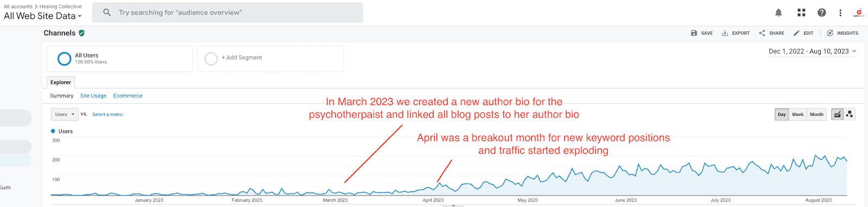Open the three-dot more options menu
868x207 pixels.
point(840,12)
